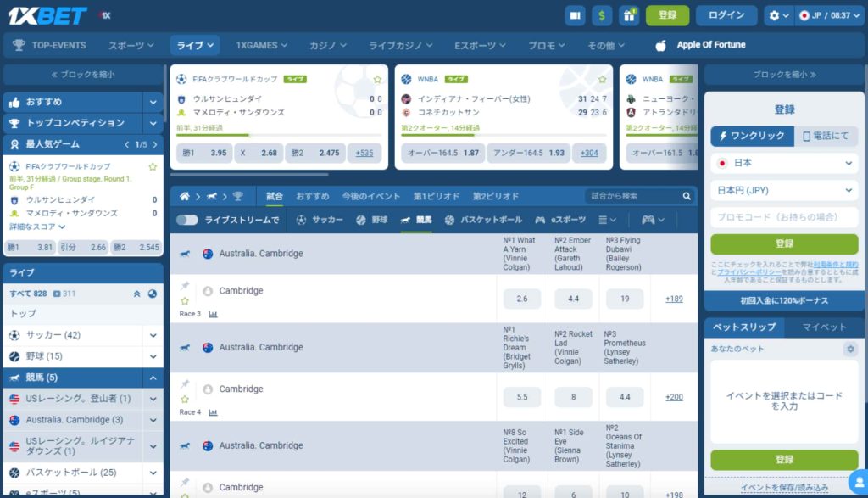
Task: Expand 詳細なスコア details
Action: pos(37,227)
